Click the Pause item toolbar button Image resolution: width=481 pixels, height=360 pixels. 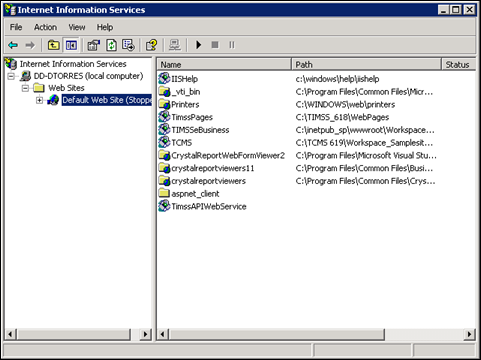click(x=232, y=45)
